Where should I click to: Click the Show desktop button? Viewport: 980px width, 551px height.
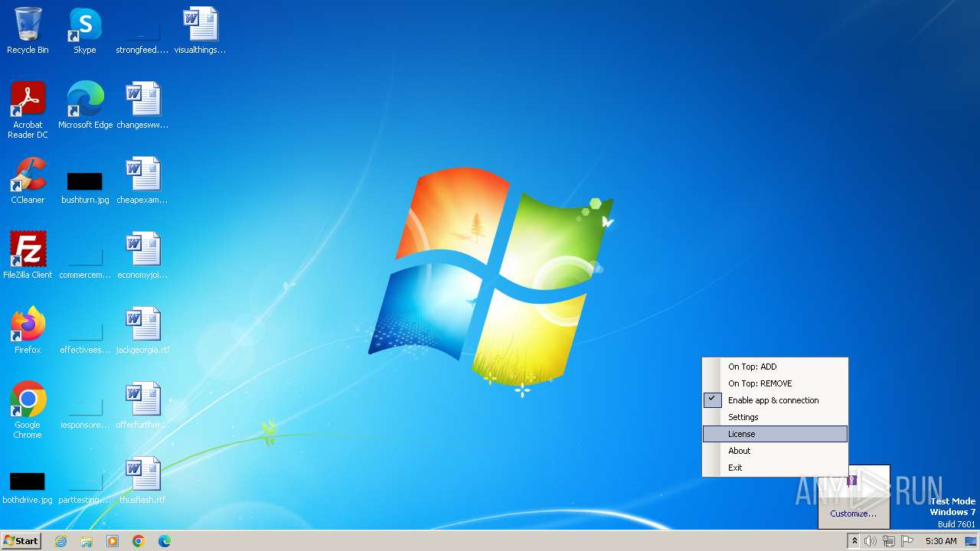[x=971, y=541]
